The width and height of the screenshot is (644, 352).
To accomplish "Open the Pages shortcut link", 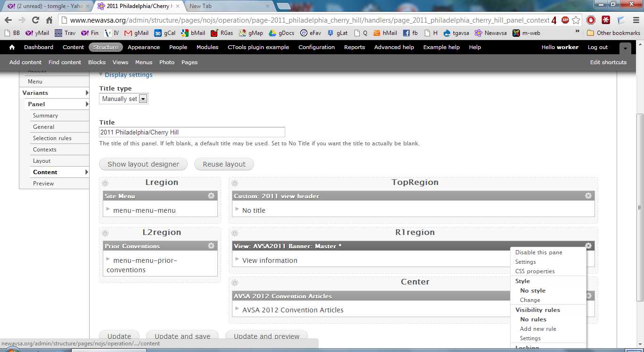I will (190, 62).
